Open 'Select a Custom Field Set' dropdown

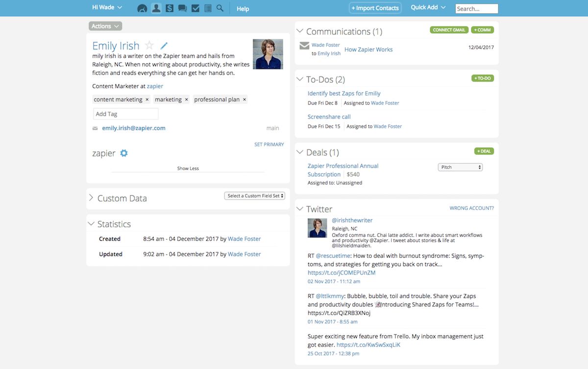[x=254, y=196]
